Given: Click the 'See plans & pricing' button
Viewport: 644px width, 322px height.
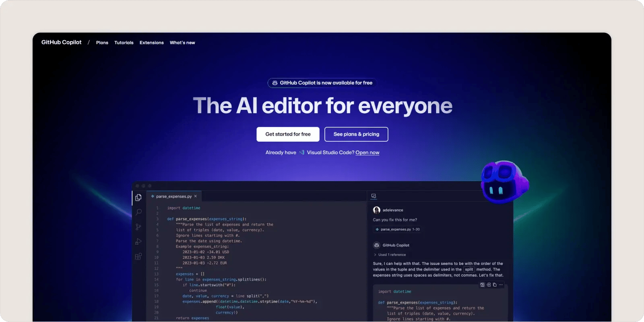Looking at the screenshot, I should [x=356, y=134].
